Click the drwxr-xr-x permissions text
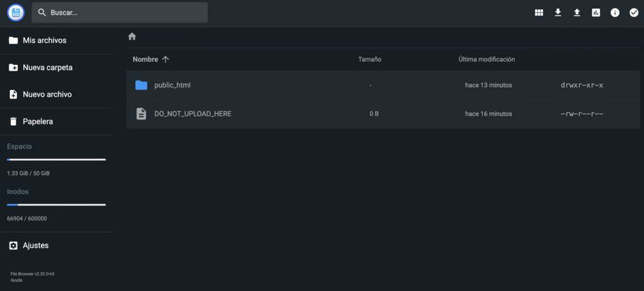This screenshot has height=291, width=644. 582,85
